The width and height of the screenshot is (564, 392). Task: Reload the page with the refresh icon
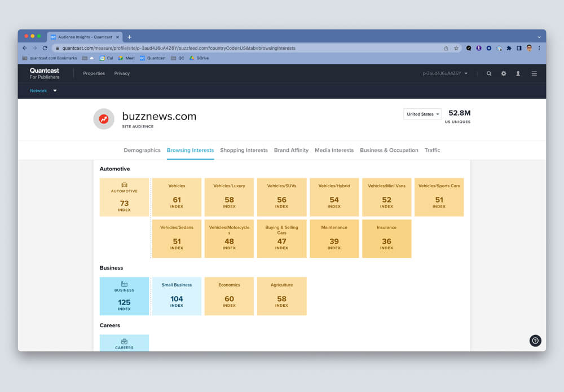click(45, 48)
